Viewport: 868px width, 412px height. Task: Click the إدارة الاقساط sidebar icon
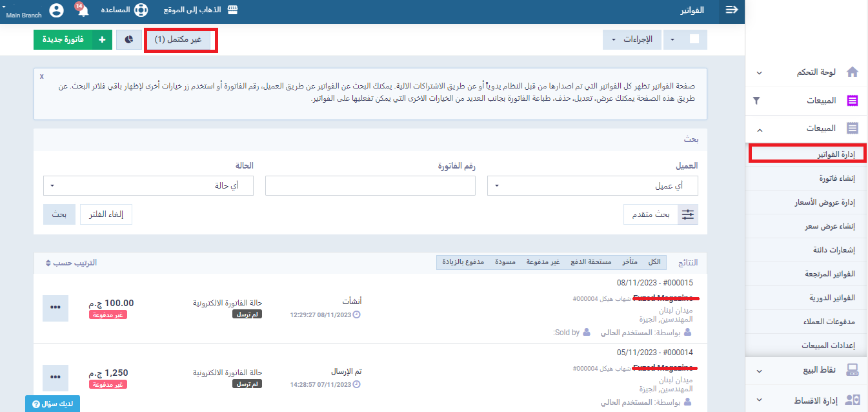853,401
